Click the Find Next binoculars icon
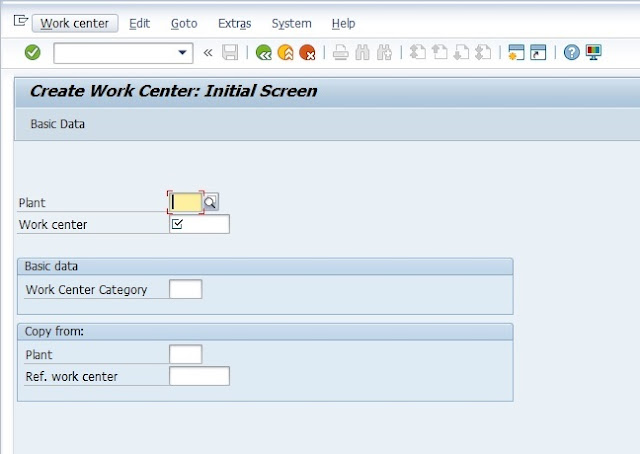Image resolution: width=640 pixels, height=454 pixels. [384, 53]
